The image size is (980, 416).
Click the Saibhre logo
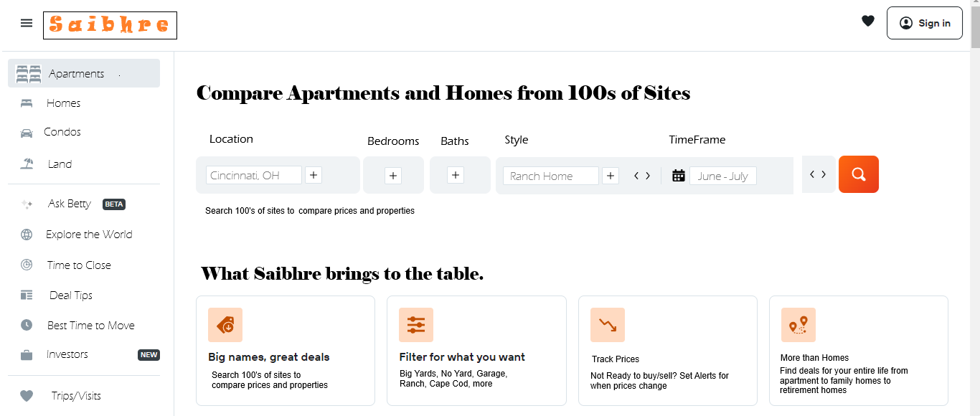(110, 26)
